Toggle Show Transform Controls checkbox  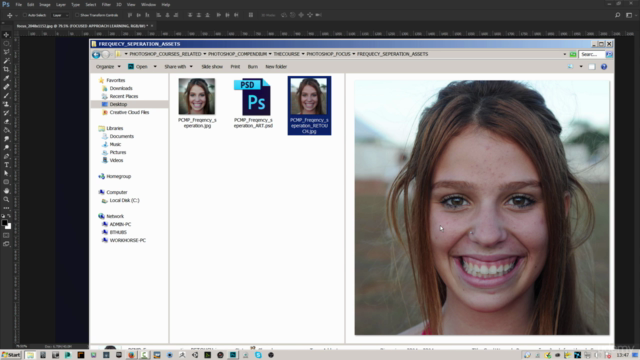click(77, 15)
